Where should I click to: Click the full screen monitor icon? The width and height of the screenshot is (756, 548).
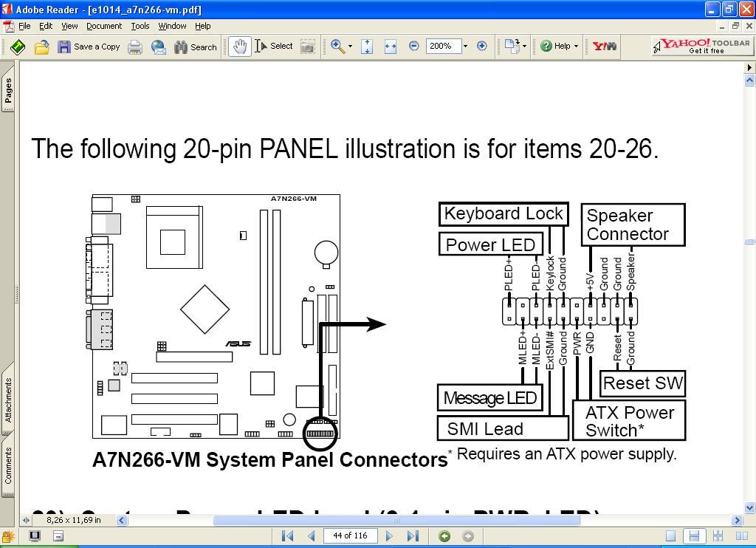click(35, 536)
